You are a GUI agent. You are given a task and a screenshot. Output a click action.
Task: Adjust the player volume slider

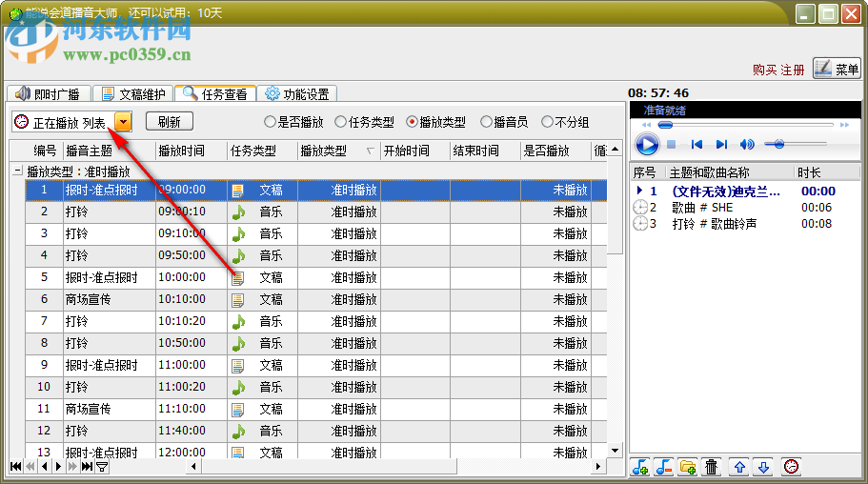796,145
